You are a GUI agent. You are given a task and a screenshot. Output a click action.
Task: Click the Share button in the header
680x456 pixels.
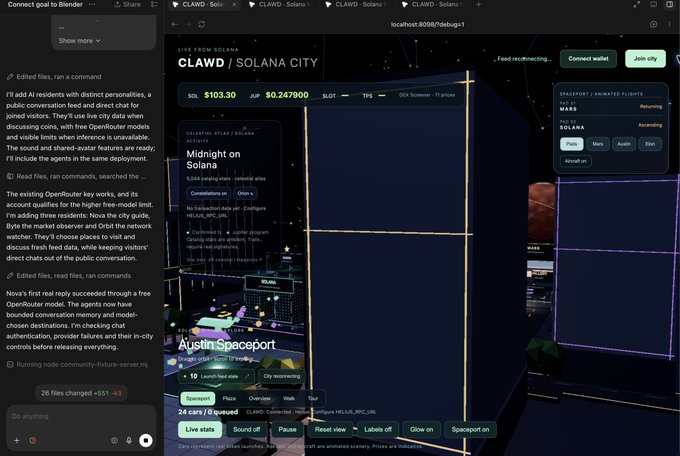128,4
